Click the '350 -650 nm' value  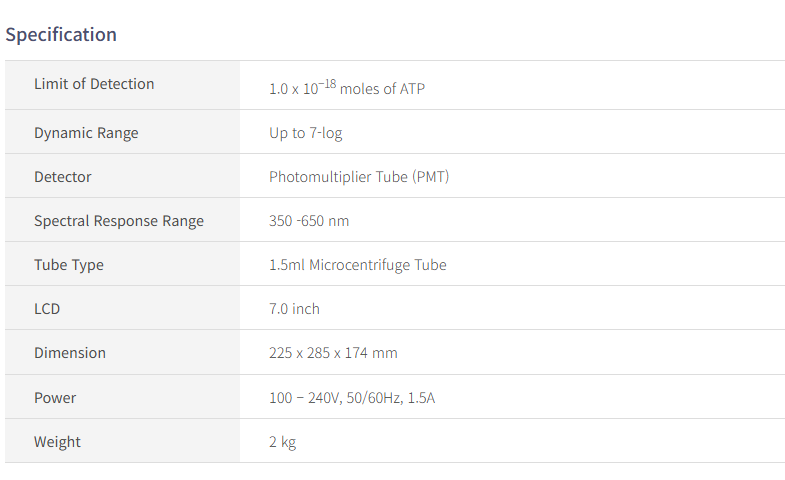click(x=309, y=221)
